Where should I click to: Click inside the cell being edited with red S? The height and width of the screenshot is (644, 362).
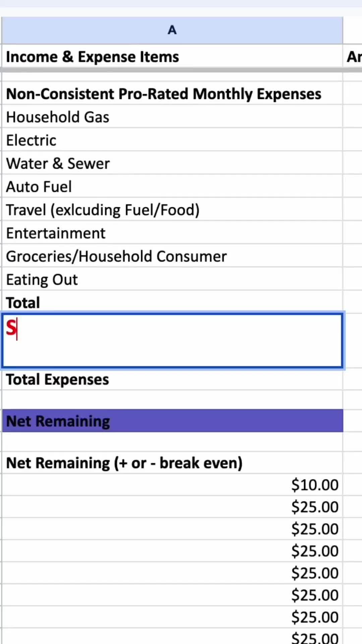pyautogui.click(x=172, y=340)
